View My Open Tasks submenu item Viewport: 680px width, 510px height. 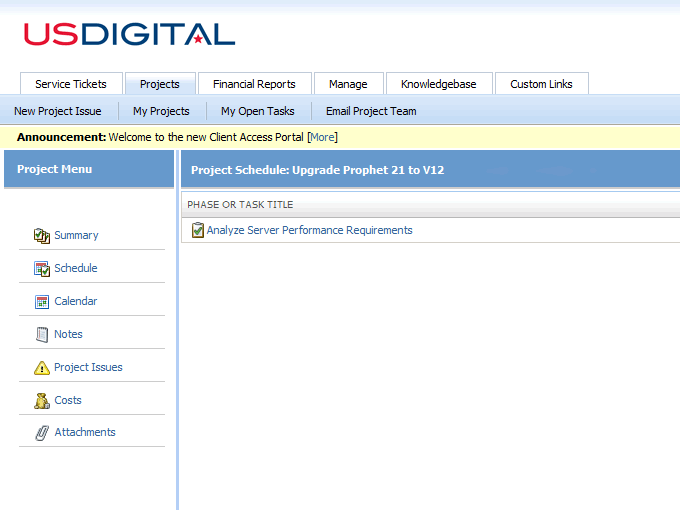point(258,111)
